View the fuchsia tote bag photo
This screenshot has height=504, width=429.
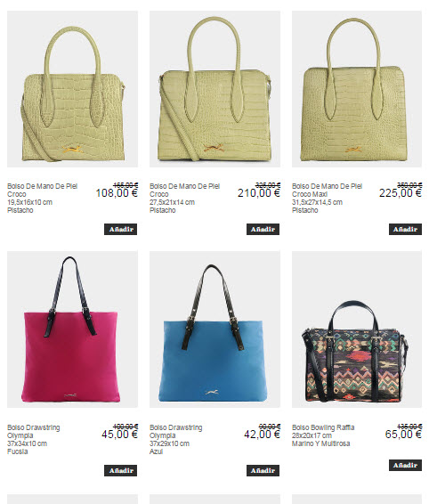point(72,329)
